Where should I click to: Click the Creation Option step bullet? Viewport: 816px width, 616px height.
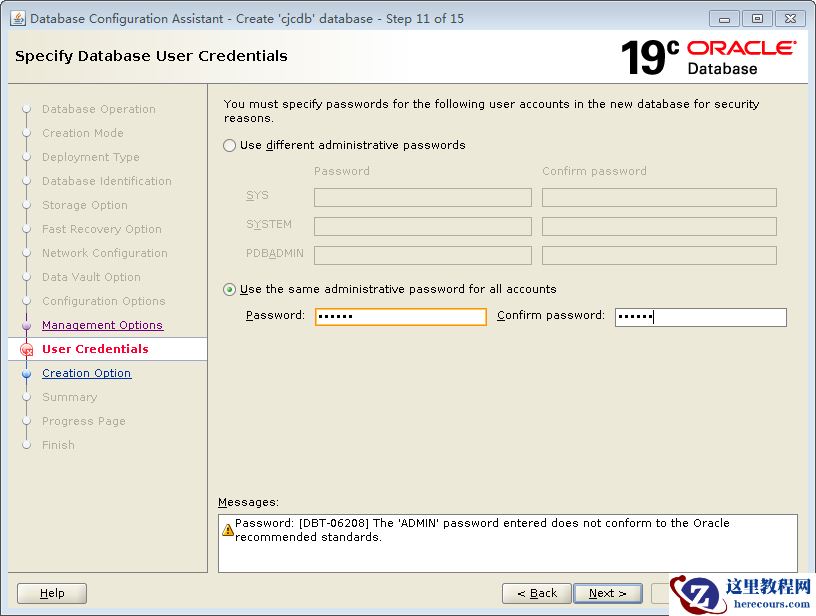[x=27, y=374]
